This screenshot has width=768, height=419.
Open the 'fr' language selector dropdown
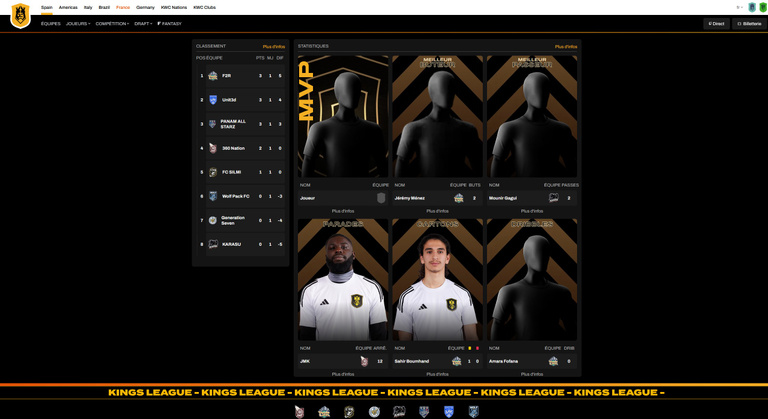pyautogui.click(x=739, y=7)
